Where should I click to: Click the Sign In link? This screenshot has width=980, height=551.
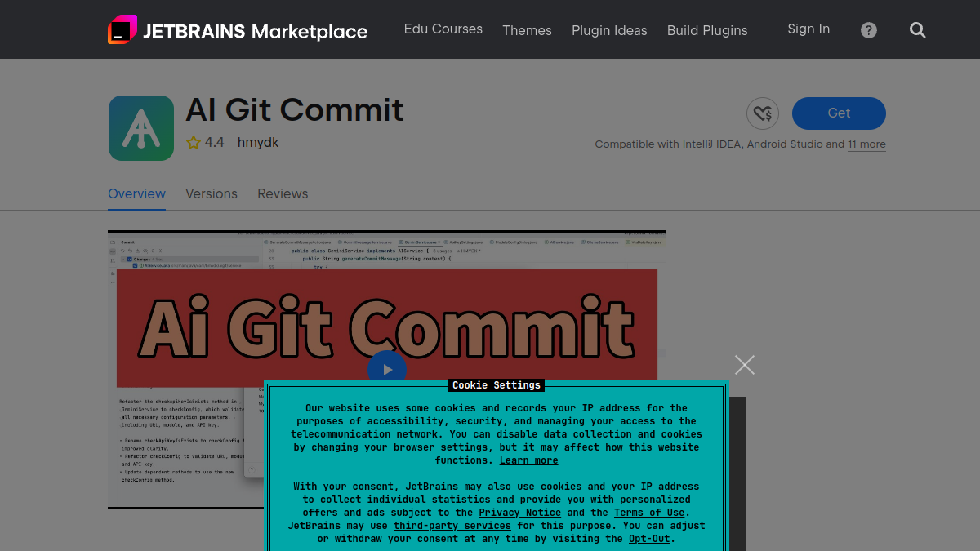click(x=808, y=29)
